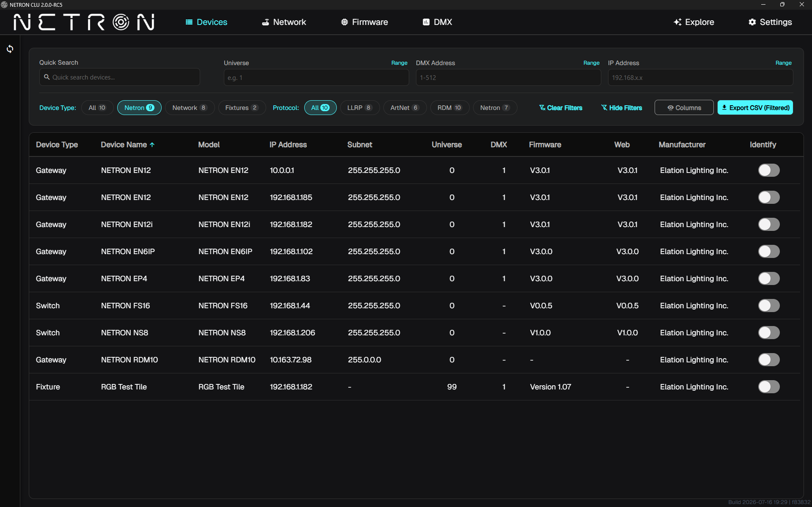Toggle Identify for NETRON EN12 at 10.0.0.1

coord(769,170)
